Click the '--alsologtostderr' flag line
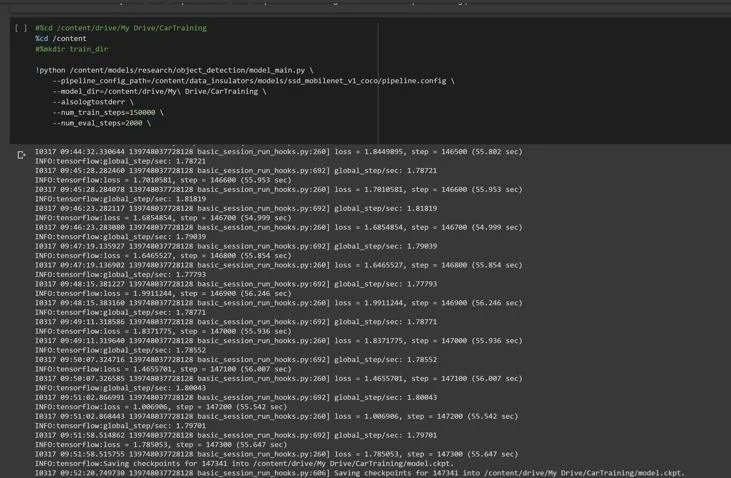731x478 pixels. (x=93, y=102)
